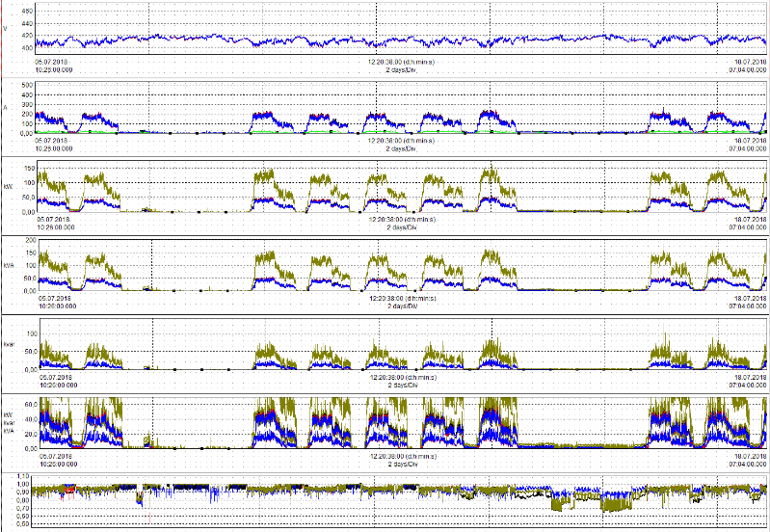Click the 2 days/Div label under the voltage chart
Screen dimensions: 770x532
click(399, 69)
